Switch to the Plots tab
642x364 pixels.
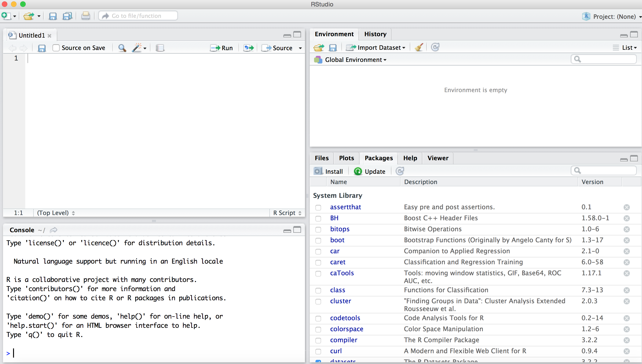pyautogui.click(x=346, y=158)
